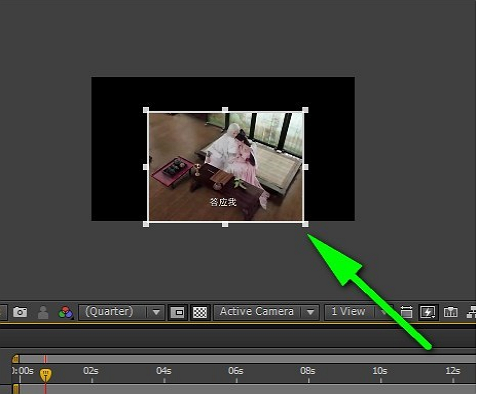Open the (Quarter) resolution dropdown
Viewport: 477px width, 394px height.
pos(122,312)
